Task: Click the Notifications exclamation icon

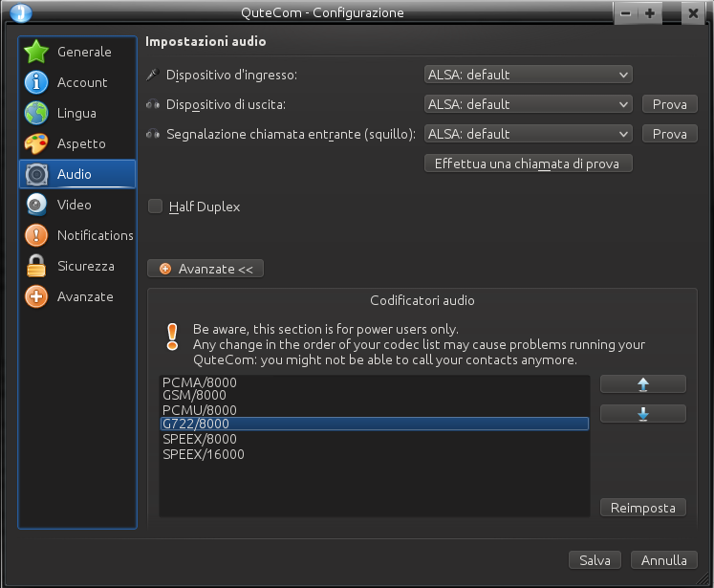Action: click(36, 235)
